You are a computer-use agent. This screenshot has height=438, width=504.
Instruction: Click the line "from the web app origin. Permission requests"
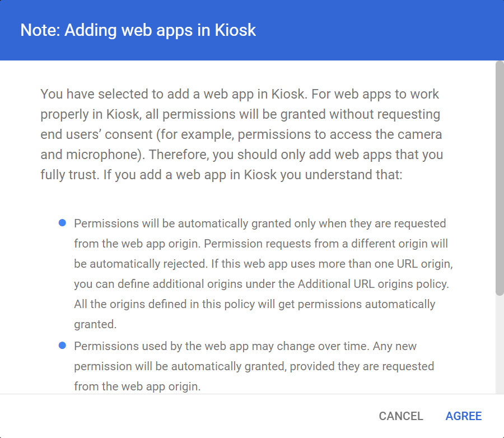click(260, 244)
